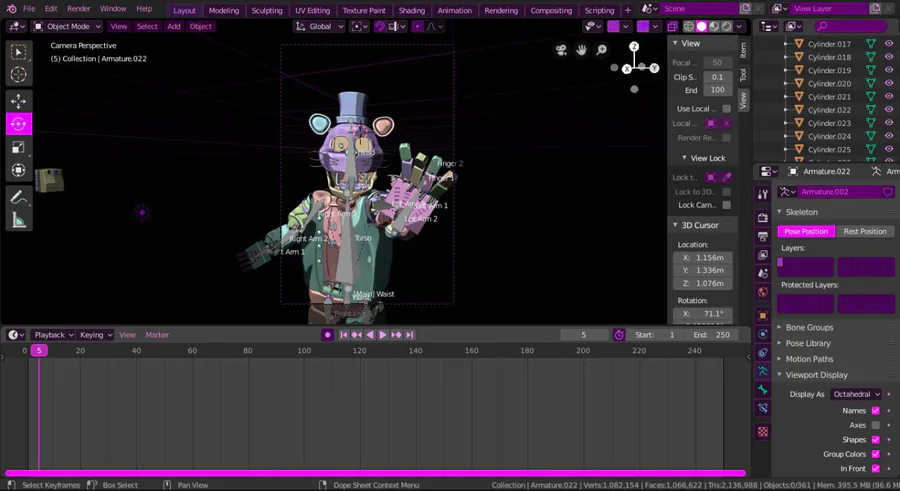This screenshot has width=900, height=491.
Task: Open the Add menu in viewport header
Action: click(x=173, y=26)
